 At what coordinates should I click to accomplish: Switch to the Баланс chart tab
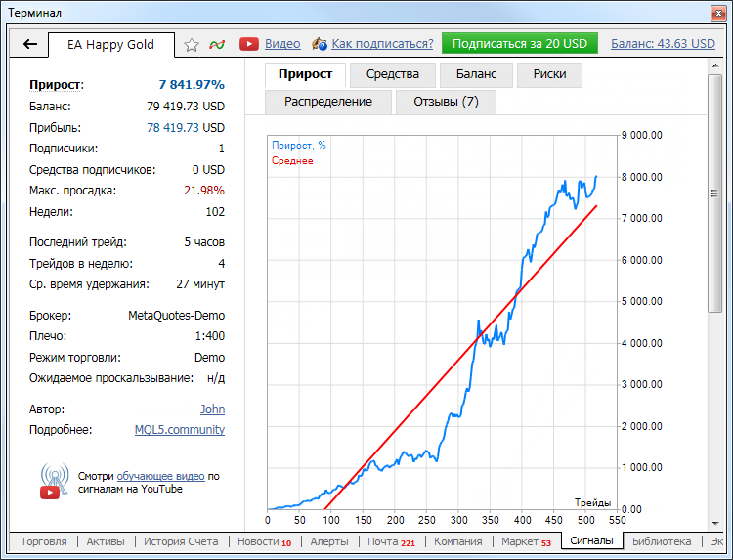[476, 74]
